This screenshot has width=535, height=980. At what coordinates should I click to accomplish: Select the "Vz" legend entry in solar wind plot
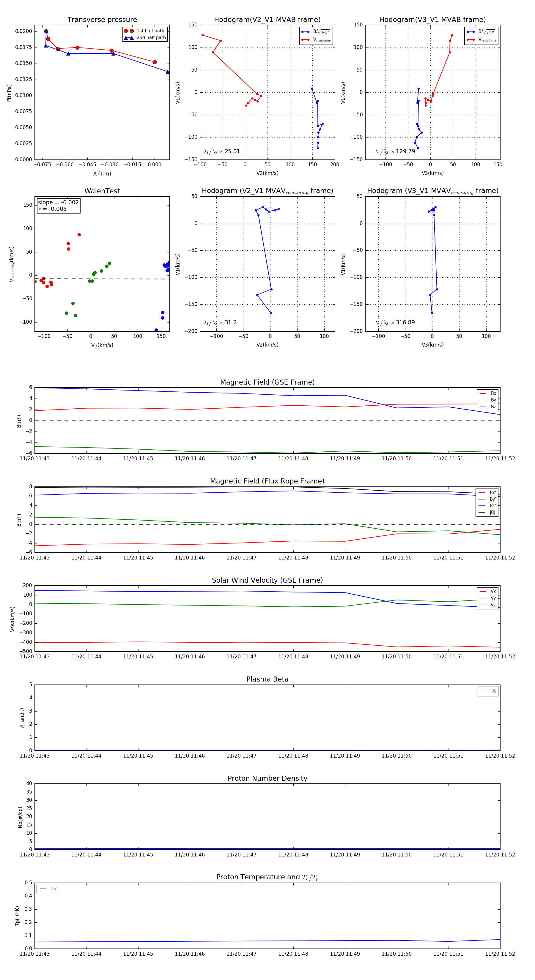[x=488, y=605]
